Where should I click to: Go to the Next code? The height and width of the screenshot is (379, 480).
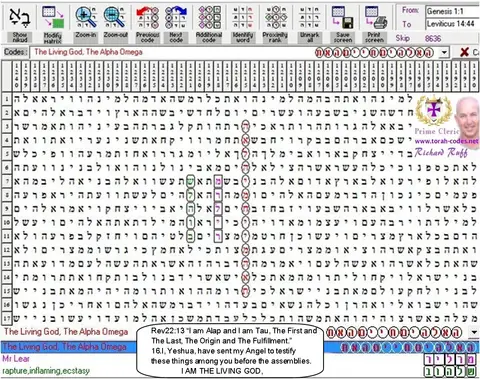(176, 17)
